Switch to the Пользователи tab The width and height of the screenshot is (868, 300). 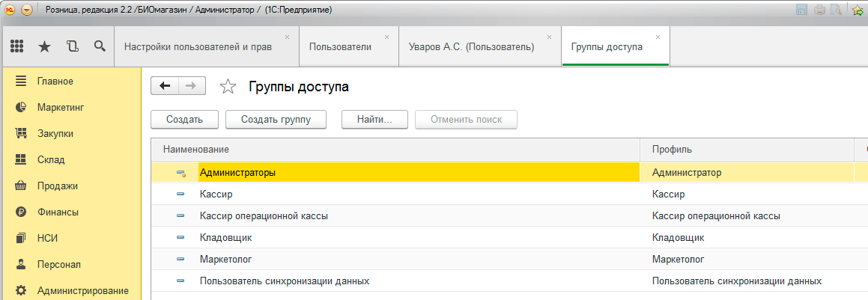click(340, 47)
